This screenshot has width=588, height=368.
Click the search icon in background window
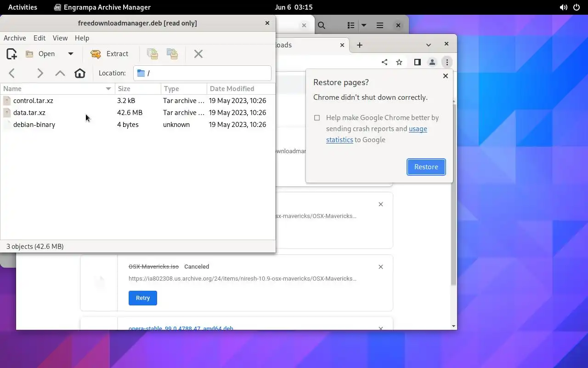coord(322,26)
